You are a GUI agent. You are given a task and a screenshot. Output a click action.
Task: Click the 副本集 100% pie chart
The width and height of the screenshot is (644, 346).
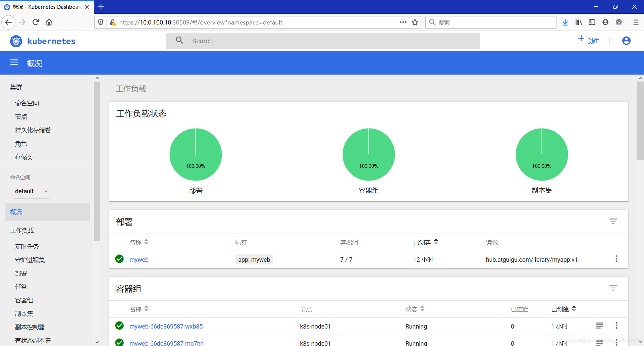coord(542,154)
